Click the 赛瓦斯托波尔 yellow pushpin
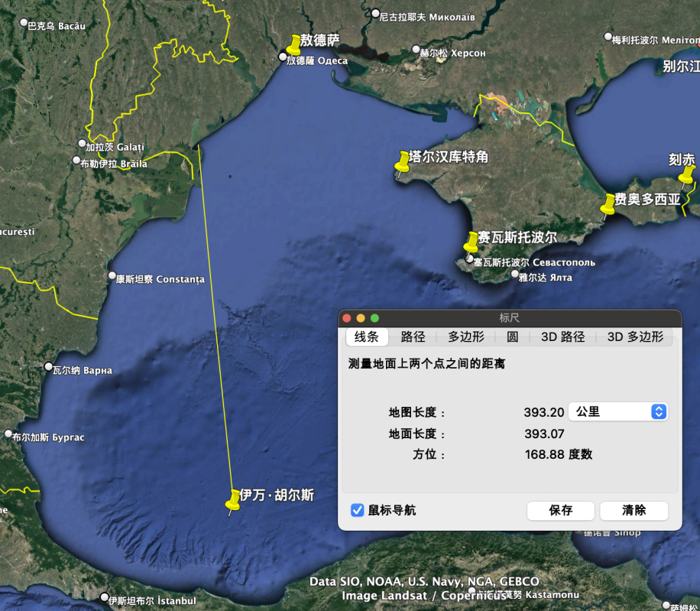This screenshot has height=611, width=700. [471, 243]
